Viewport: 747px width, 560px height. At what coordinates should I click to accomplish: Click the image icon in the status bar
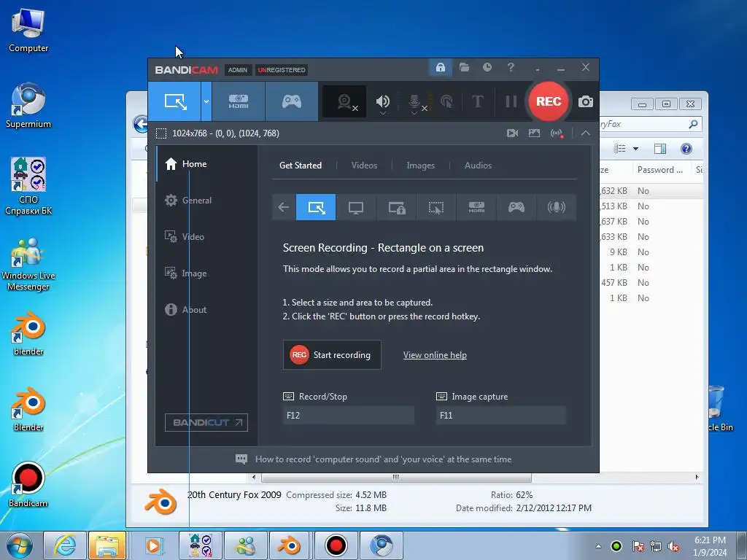(534, 133)
